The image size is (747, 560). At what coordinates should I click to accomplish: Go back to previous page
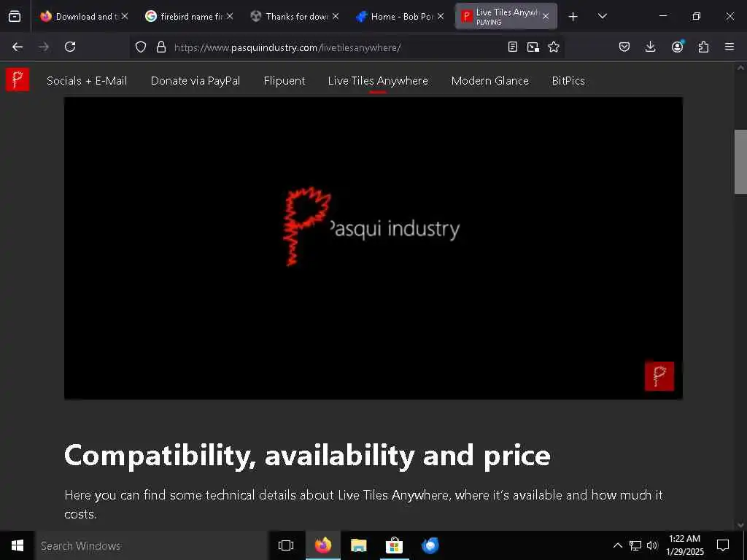tap(18, 47)
